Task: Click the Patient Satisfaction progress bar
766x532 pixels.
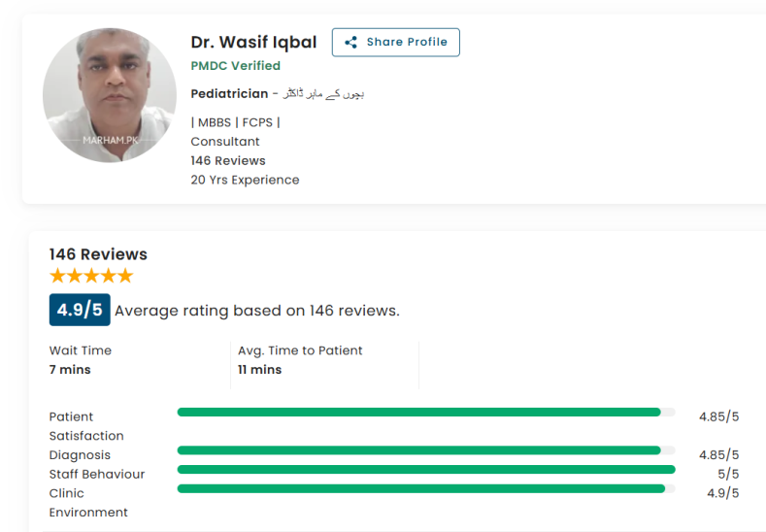Action: point(425,413)
